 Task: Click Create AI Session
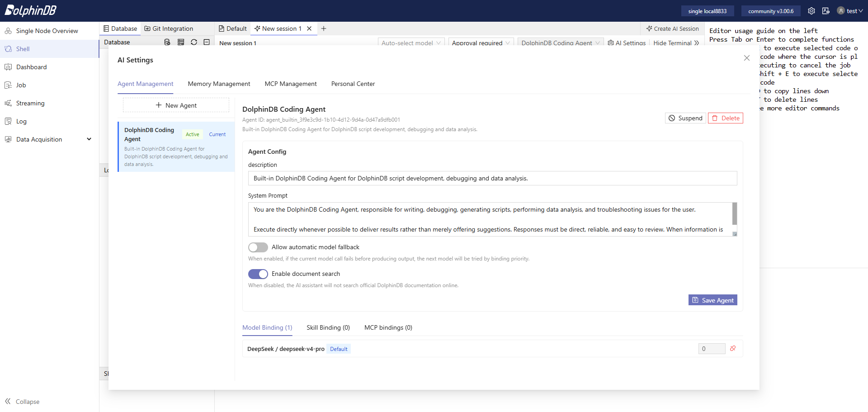pyautogui.click(x=672, y=28)
